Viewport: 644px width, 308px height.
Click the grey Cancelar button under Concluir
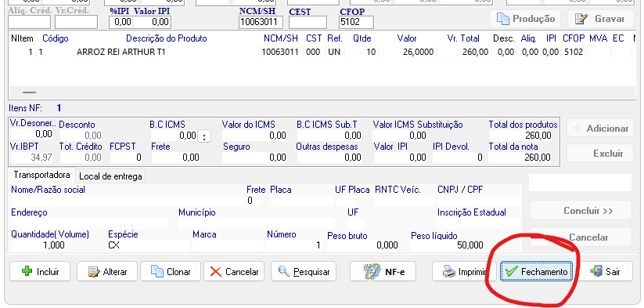pos(581,237)
